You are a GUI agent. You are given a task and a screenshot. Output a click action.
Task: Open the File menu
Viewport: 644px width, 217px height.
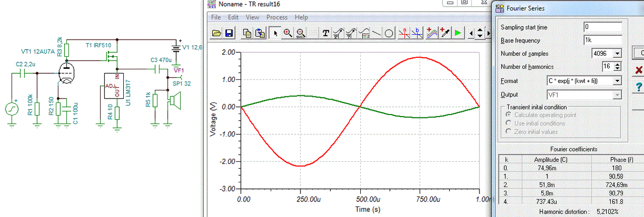pyautogui.click(x=216, y=17)
